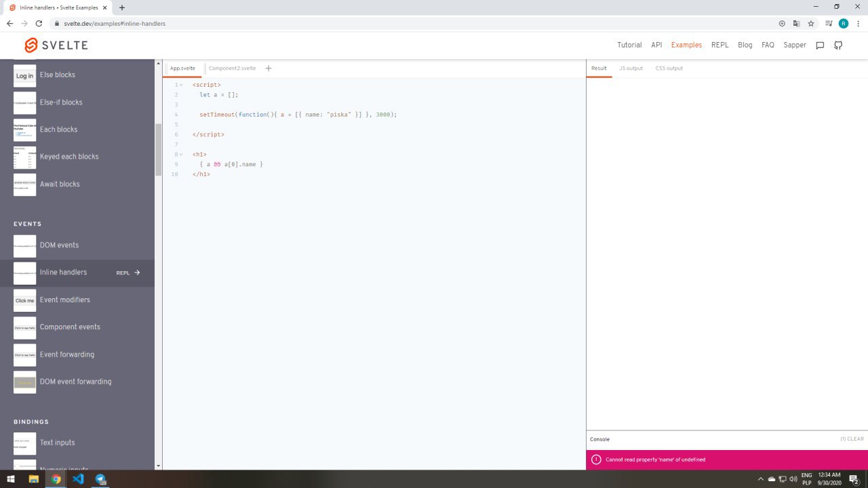This screenshot has width=868, height=488.
Task: Switch to the Component2.svelte file tab
Action: pos(232,68)
